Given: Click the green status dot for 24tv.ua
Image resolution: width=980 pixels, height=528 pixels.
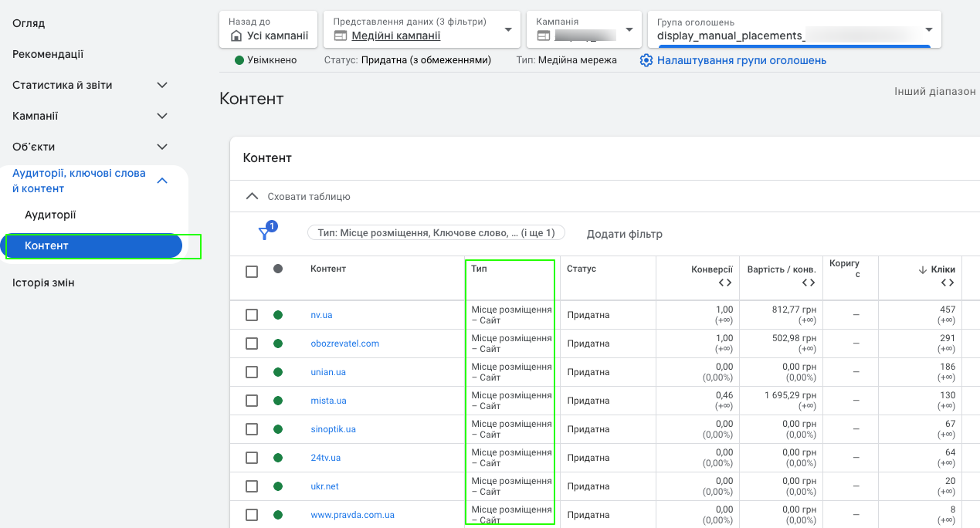Looking at the screenshot, I should 278,458.
